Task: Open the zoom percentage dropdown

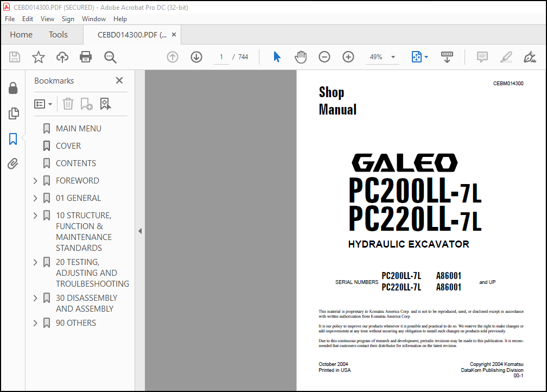Action: click(393, 57)
